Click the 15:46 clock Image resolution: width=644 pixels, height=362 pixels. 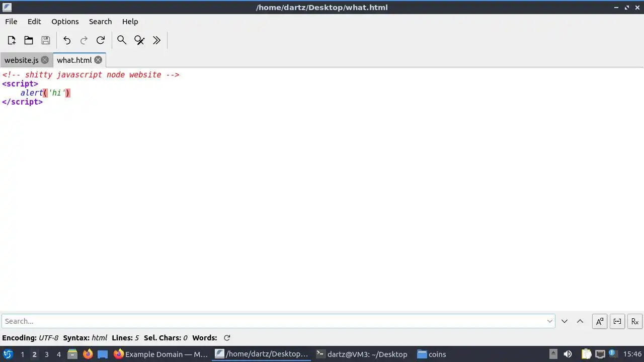pos(632,354)
